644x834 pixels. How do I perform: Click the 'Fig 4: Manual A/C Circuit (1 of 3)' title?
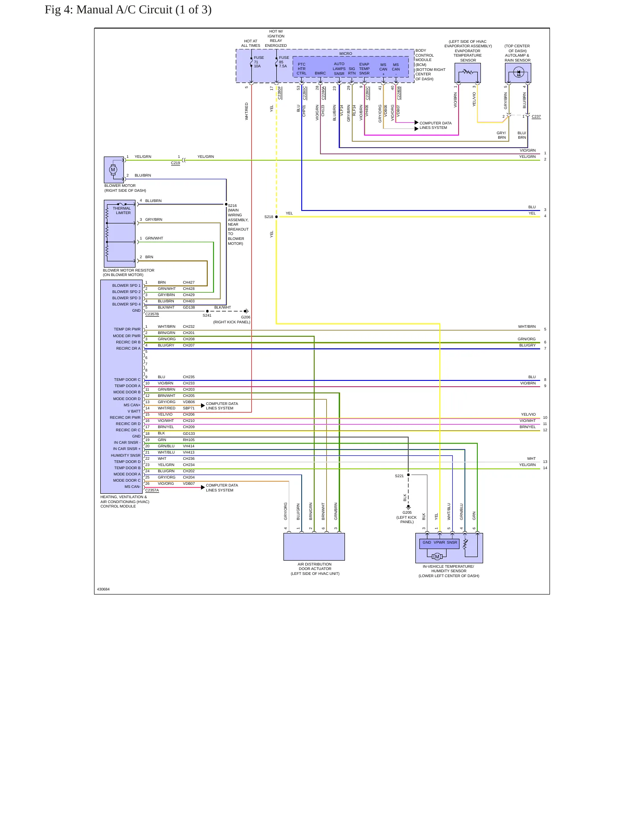point(128,10)
